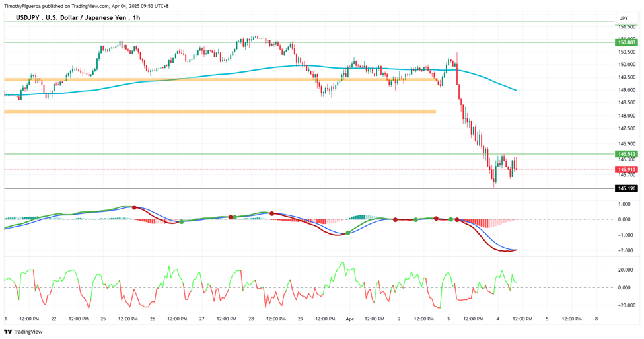Click the Apr label on time axis
This screenshot has width=644, height=339.
349,319
